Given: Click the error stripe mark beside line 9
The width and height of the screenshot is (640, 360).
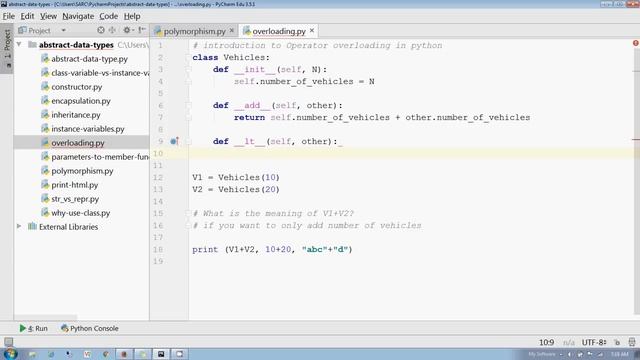Looking at the screenshot, I should tap(636, 140).
